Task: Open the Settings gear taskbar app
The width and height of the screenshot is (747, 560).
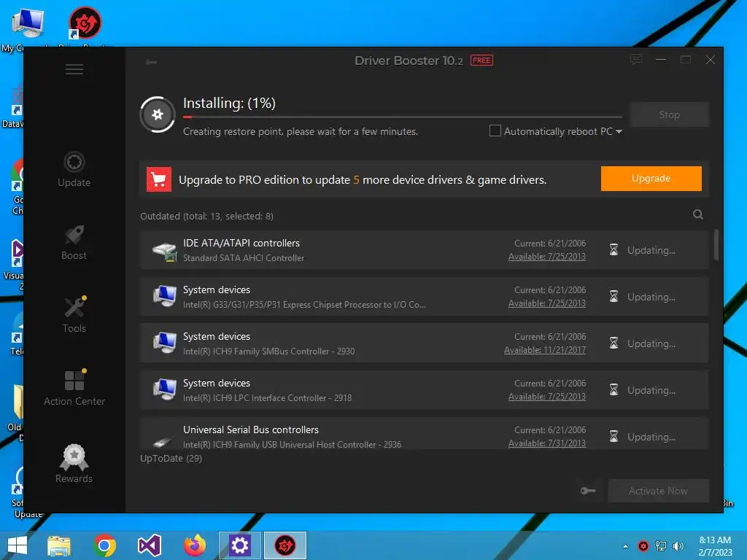Action: tap(239, 545)
